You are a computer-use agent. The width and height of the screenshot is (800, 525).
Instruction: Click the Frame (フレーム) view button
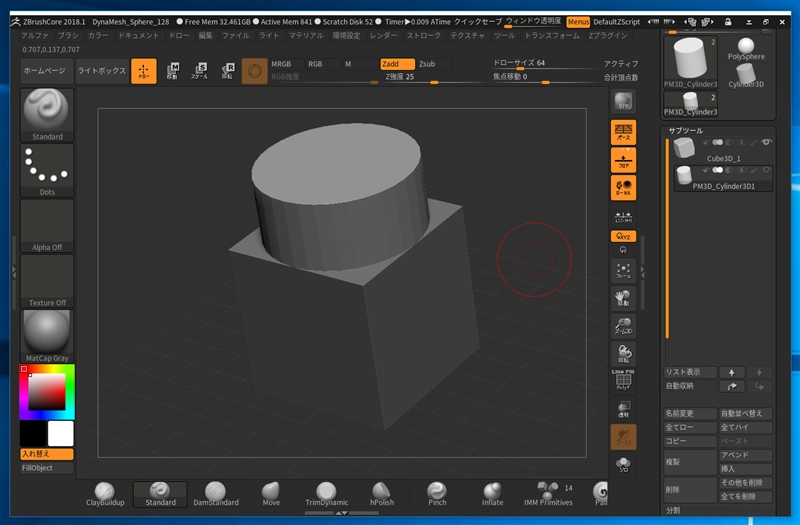[623, 270]
